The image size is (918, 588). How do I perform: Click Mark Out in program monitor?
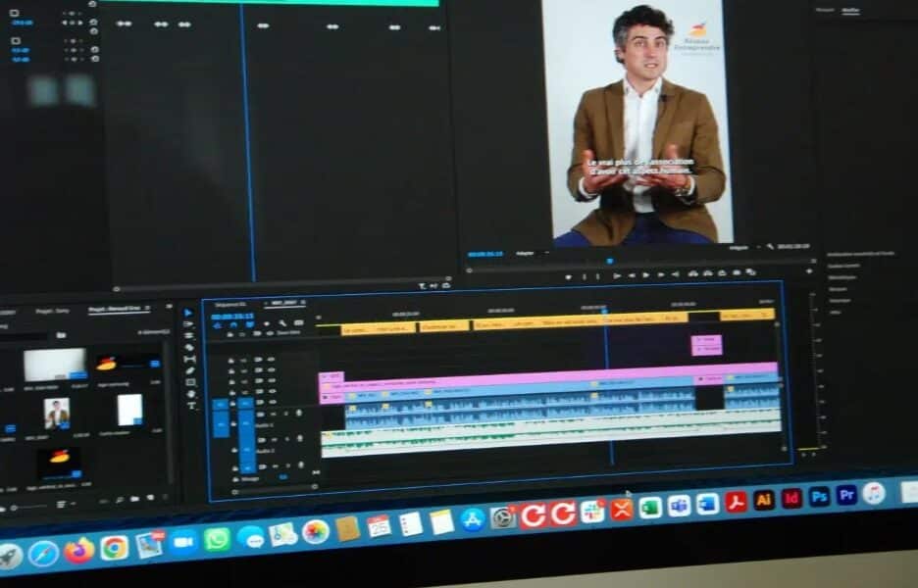(x=597, y=276)
